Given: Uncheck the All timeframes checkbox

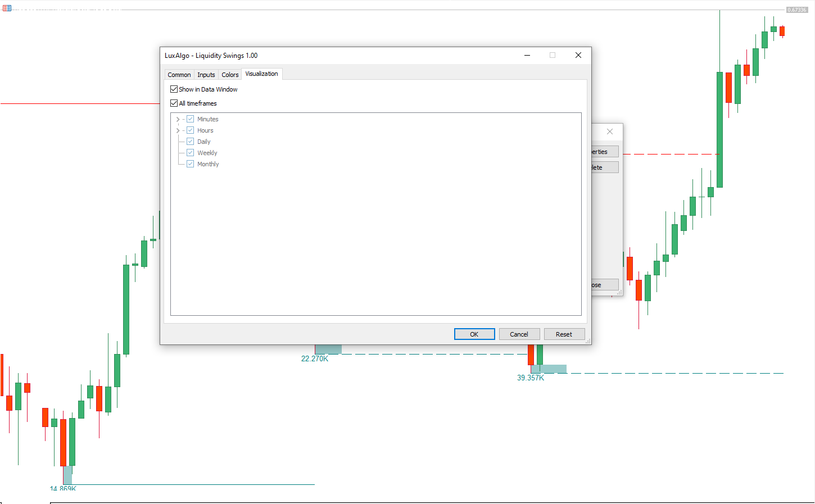Looking at the screenshot, I should (x=174, y=103).
